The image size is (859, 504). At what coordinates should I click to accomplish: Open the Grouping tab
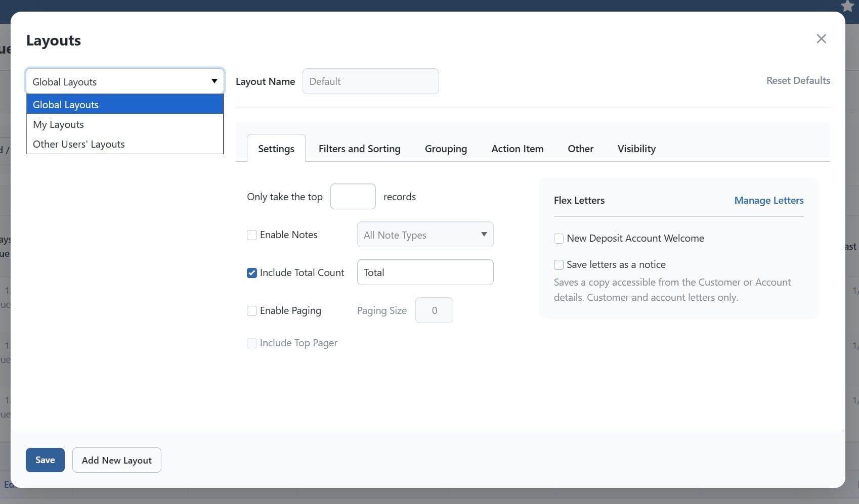446,149
